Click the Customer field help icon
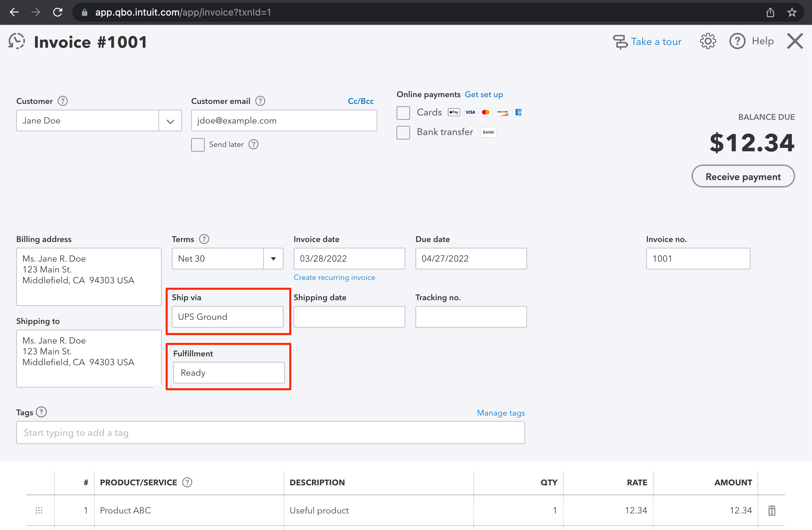This screenshot has height=530, width=812. click(63, 101)
